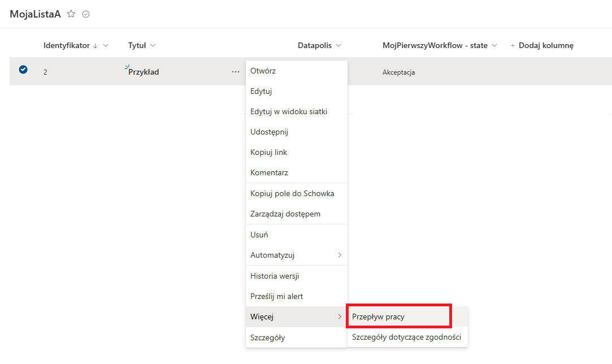Open the Datapolis column dropdown
This screenshot has width=612, height=364.
(338, 45)
